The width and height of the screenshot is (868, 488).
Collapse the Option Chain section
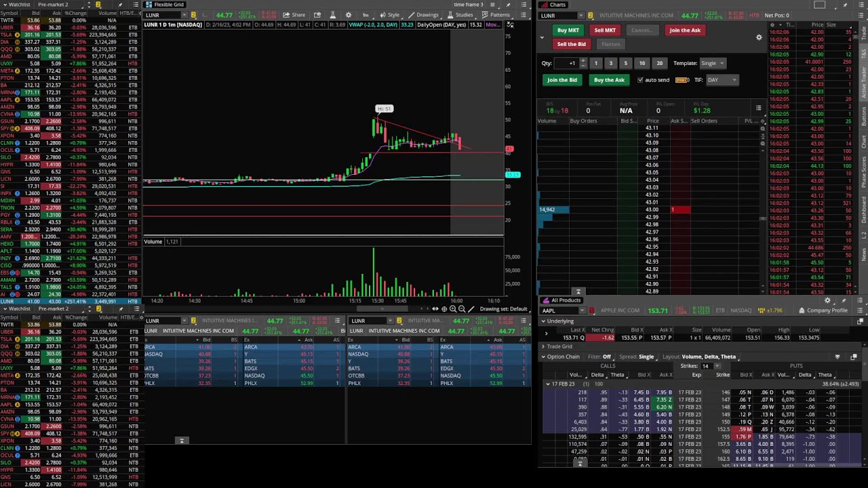(543, 357)
